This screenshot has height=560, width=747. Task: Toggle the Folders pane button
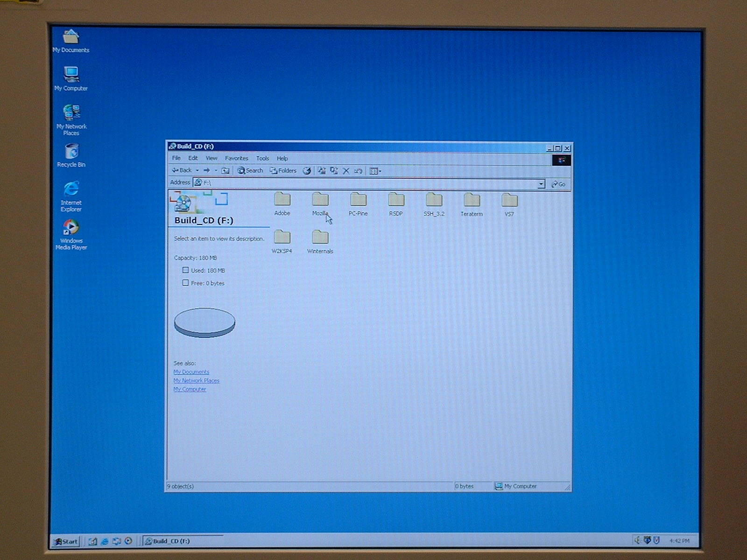coord(283,171)
